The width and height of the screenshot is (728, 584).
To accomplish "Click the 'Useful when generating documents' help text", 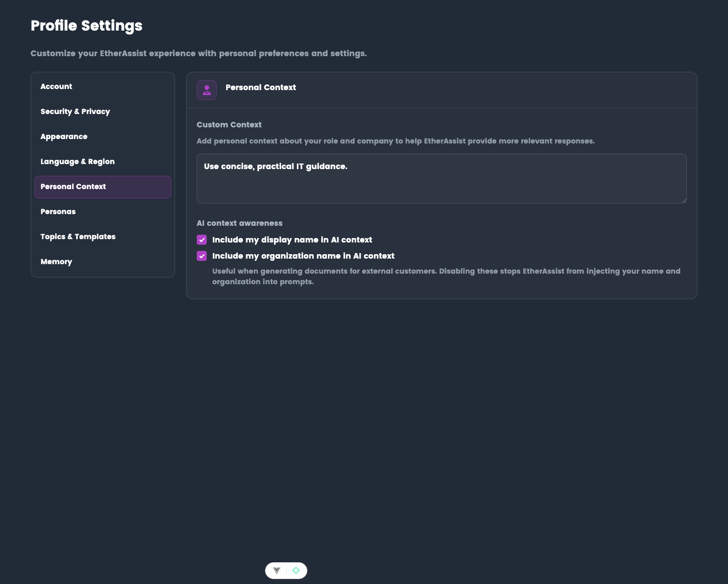I will pyautogui.click(x=446, y=276).
